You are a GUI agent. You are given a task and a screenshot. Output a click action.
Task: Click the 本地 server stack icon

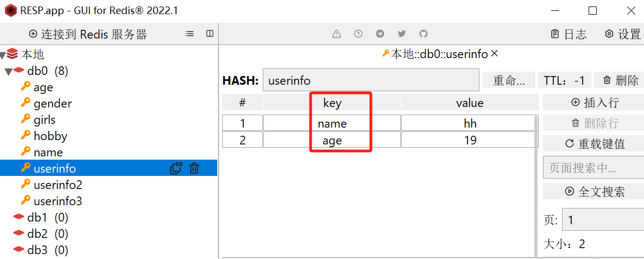[12, 53]
